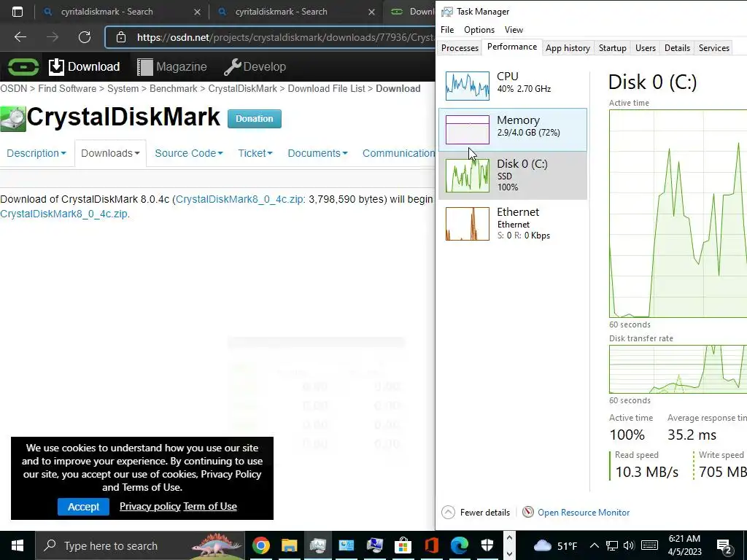Viewport: 747px width, 560px height.
Task: Click Download File List breadcrumb
Action: (326, 88)
